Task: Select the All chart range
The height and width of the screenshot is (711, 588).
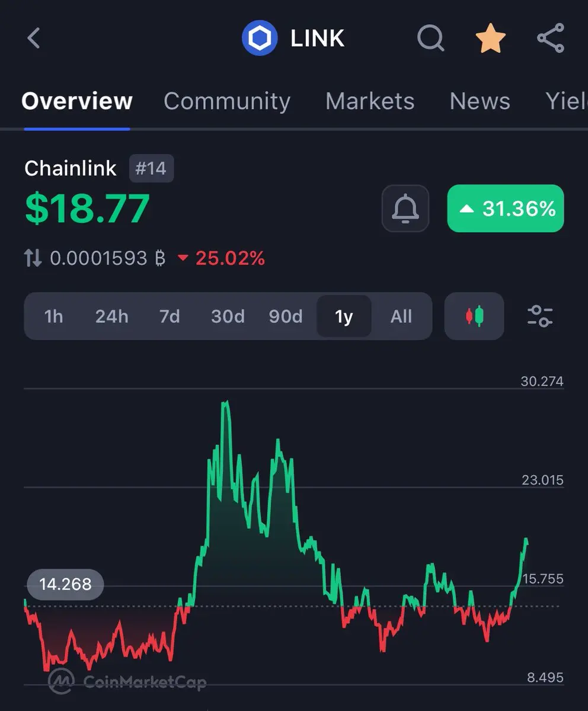Action: pos(401,316)
